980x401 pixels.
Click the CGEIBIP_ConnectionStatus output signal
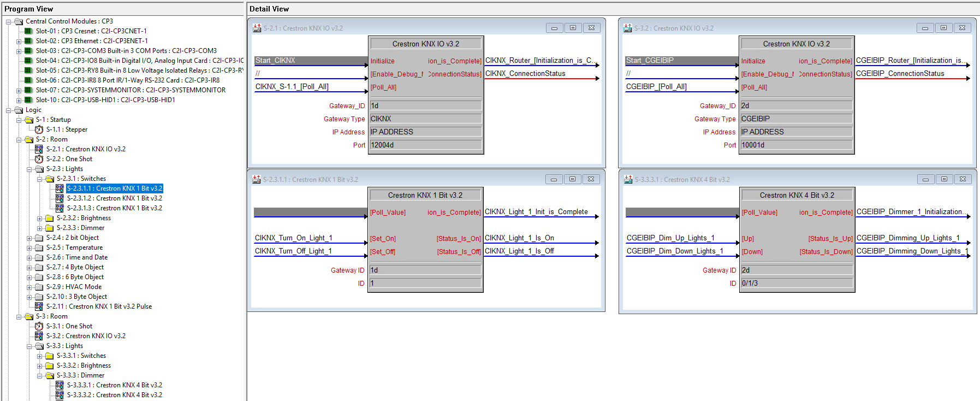[x=900, y=73]
